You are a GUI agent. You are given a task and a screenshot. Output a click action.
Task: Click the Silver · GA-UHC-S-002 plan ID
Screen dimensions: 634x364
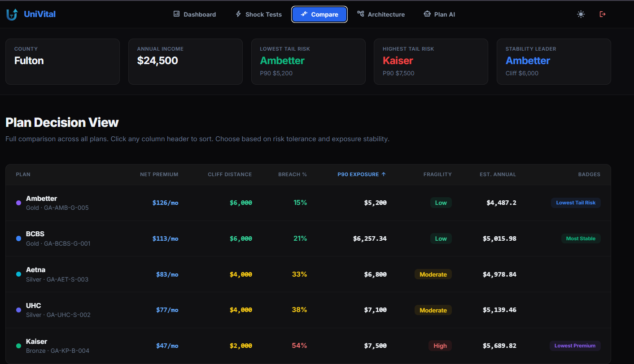pyautogui.click(x=58, y=315)
